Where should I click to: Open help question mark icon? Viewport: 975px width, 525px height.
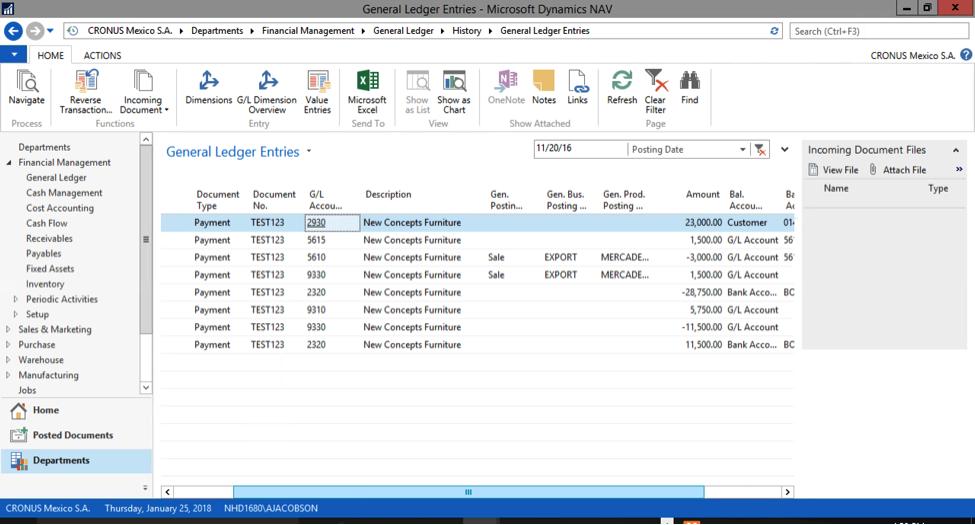(966, 55)
